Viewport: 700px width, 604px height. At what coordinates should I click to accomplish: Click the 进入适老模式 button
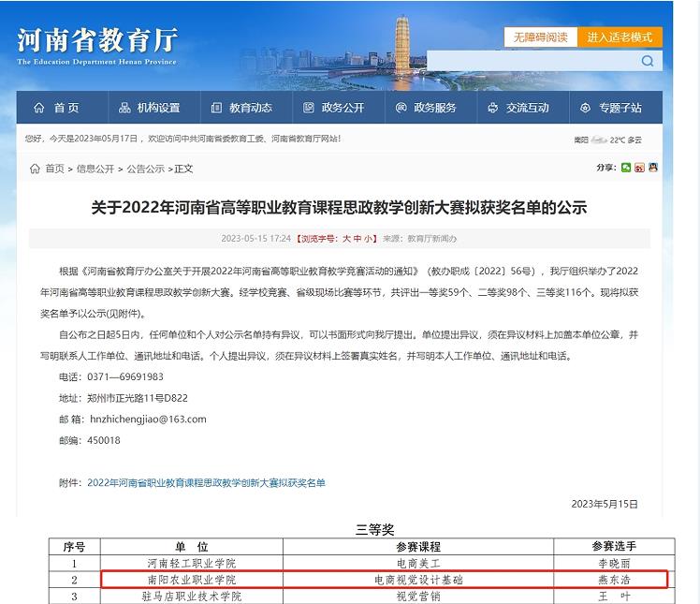point(620,37)
